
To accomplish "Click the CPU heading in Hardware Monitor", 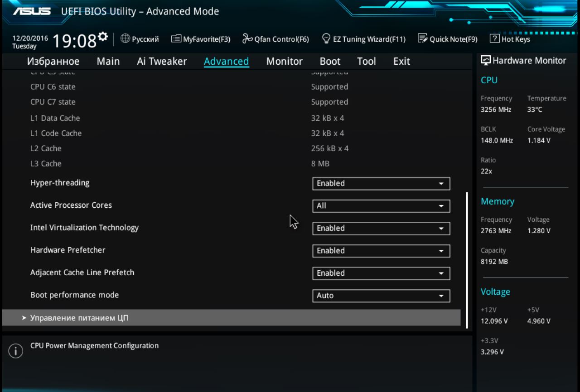I will pos(489,80).
